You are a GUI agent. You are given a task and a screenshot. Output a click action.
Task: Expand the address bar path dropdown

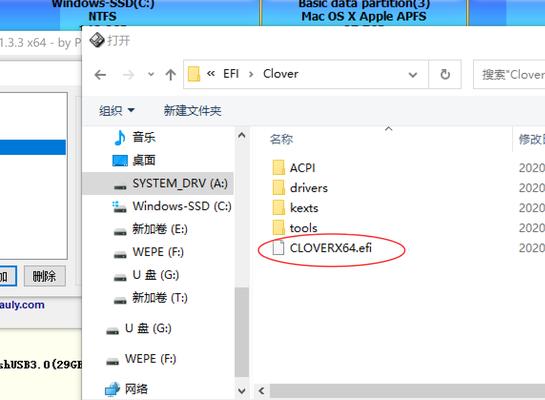click(x=413, y=74)
